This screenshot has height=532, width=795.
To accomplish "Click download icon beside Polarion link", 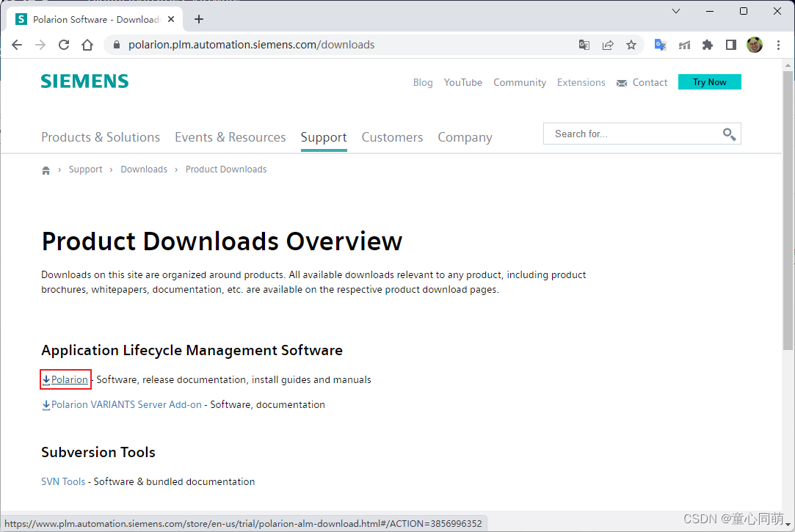I will [46, 380].
